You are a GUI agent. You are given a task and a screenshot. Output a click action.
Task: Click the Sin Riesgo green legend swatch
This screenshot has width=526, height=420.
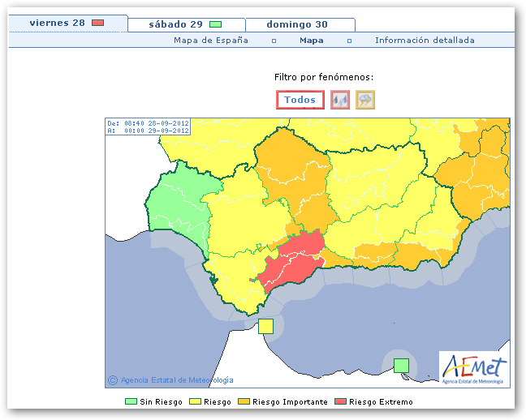(x=130, y=402)
